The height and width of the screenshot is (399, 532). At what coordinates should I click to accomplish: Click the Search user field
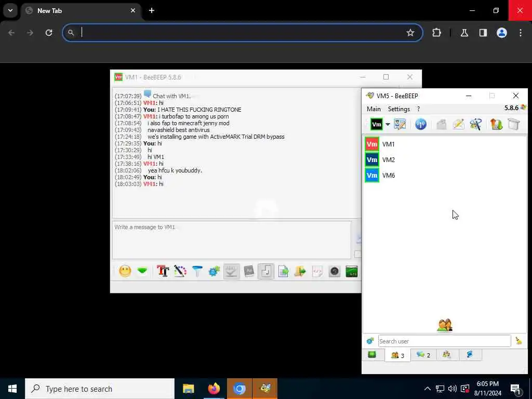pos(444,341)
